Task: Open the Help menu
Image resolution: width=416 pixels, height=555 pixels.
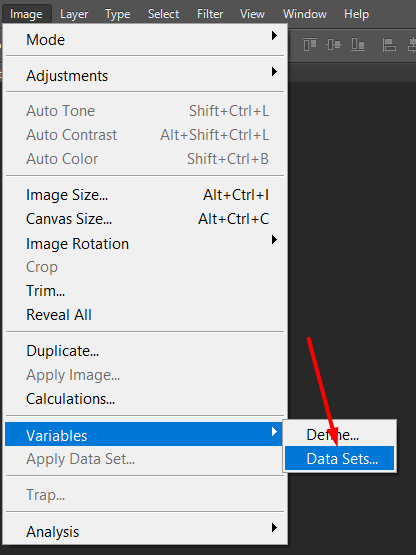Action: point(356,14)
